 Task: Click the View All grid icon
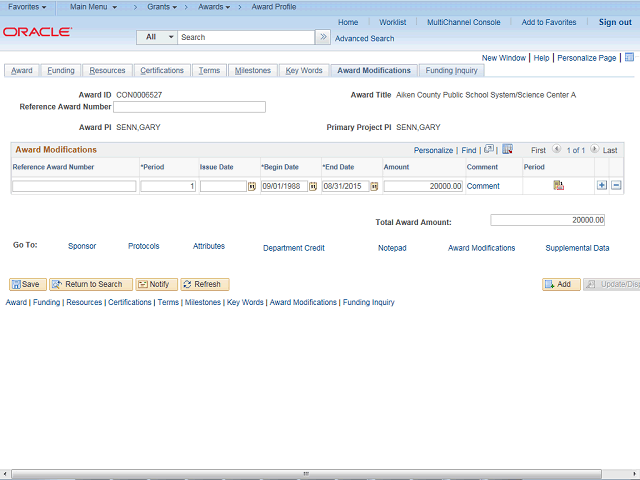(x=489, y=149)
